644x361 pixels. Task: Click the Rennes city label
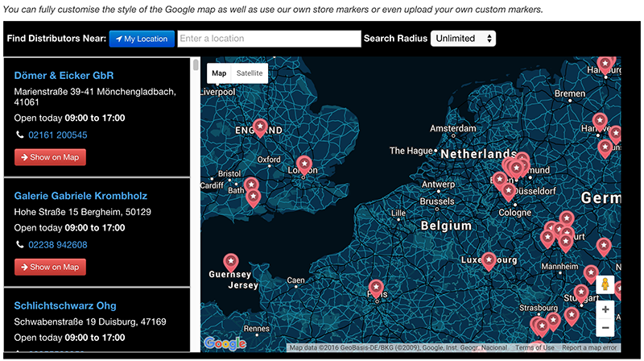point(257,329)
